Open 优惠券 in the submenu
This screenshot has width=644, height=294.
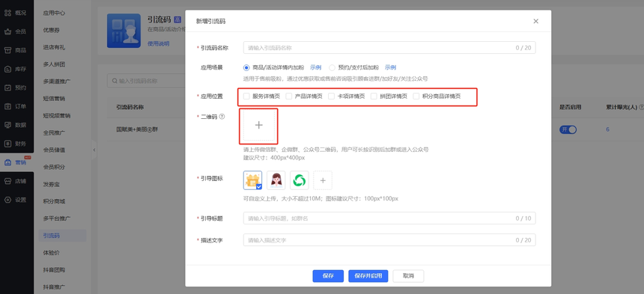click(51, 30)
